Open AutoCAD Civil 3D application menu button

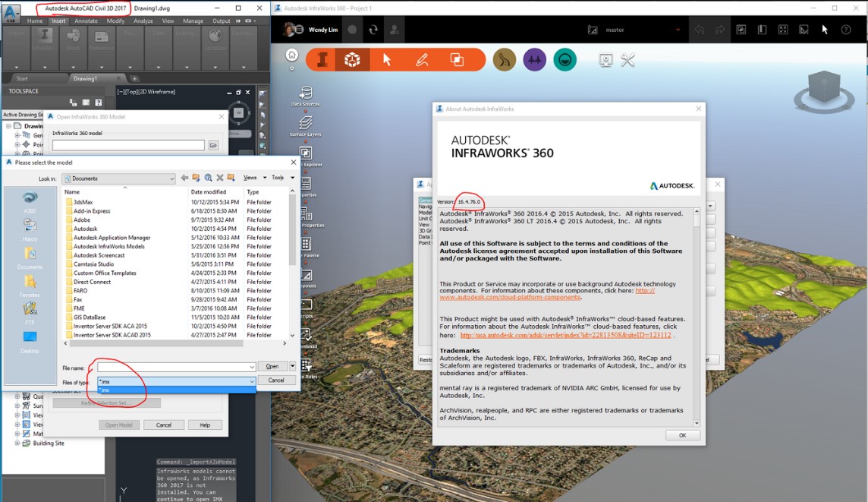[11, 12]
